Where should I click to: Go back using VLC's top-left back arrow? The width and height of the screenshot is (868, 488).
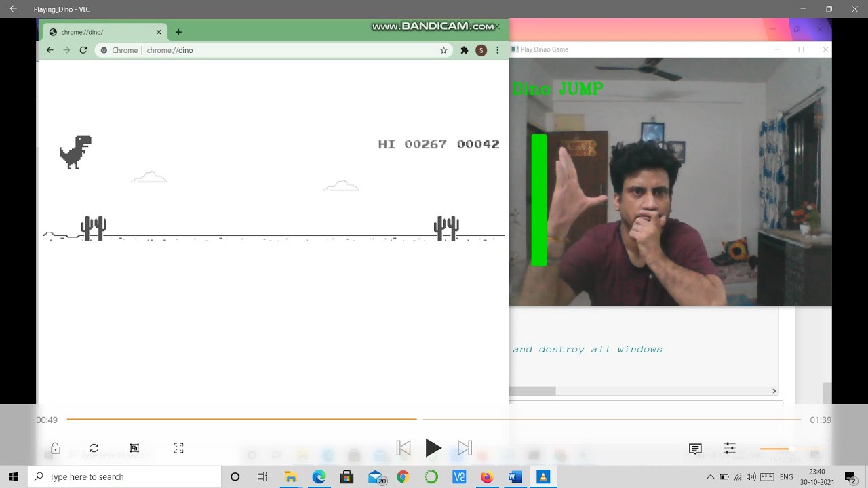click(13, 9)
